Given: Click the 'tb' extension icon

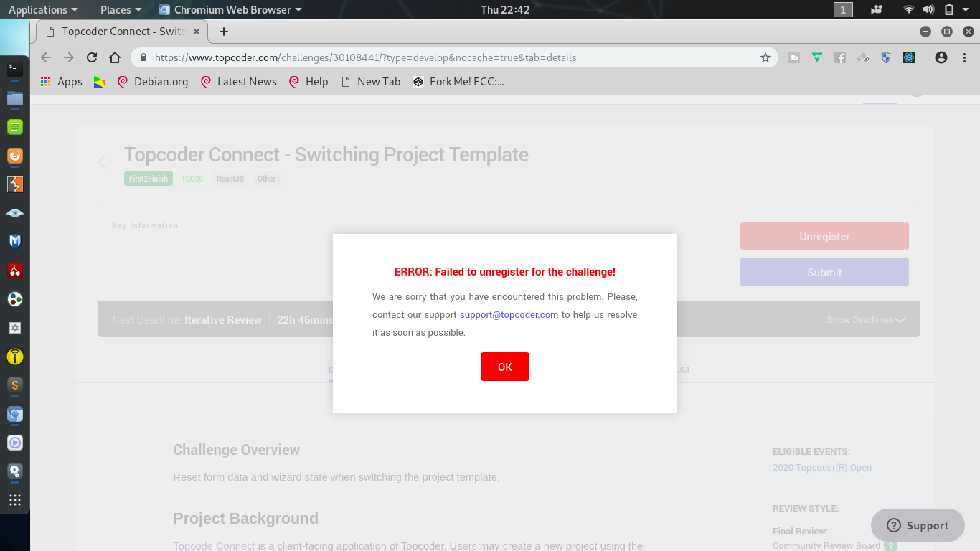Looking at the screenshot, I should (x=794, y=57).
